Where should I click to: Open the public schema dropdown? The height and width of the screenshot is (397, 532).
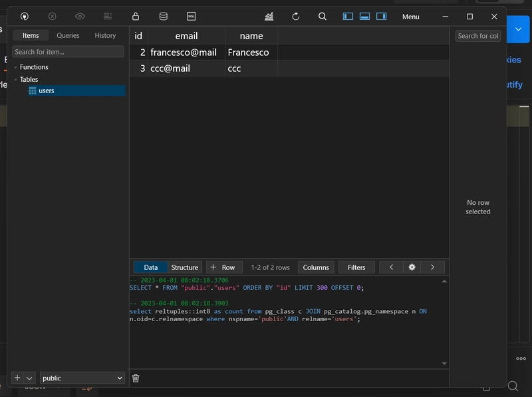click(x=82, y=378)
